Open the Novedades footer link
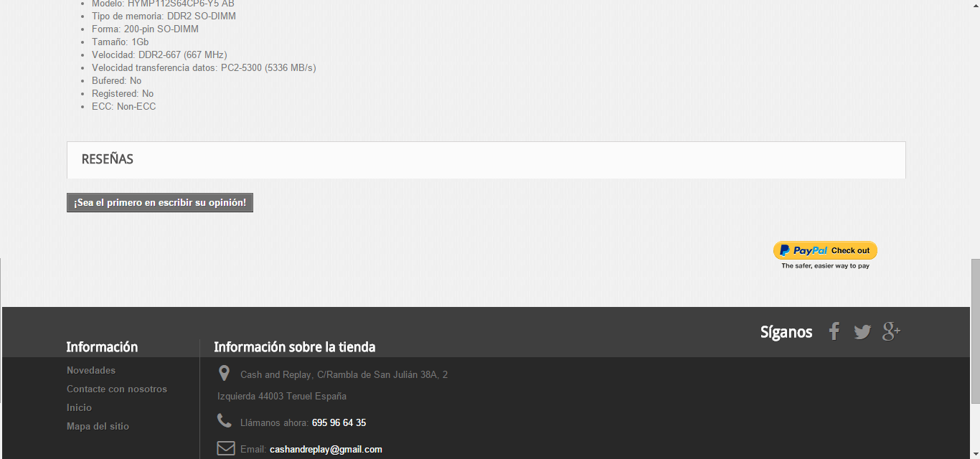980x459 pixels. coord(91,371)
